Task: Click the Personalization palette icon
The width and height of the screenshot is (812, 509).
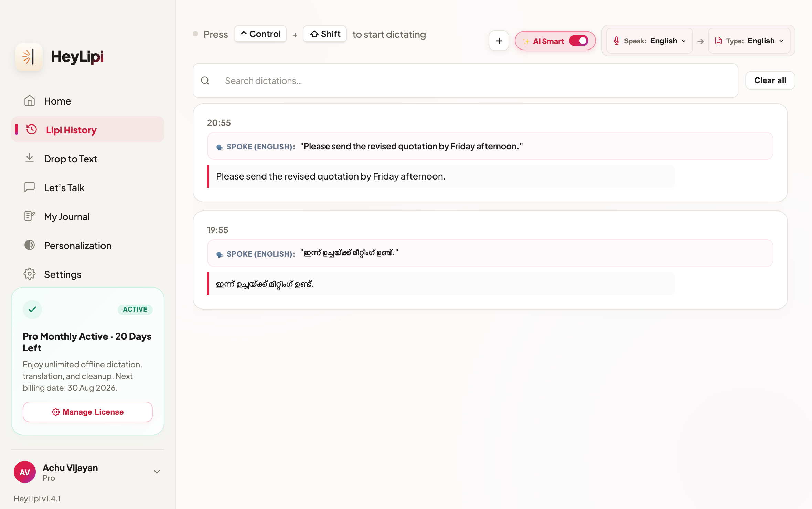Action: [30, 245]
